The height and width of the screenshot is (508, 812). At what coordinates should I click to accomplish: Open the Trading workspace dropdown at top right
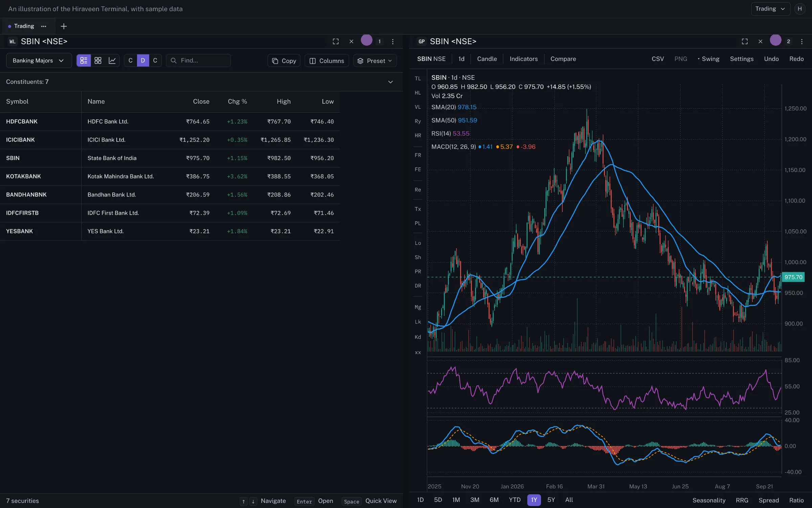tap(770, 9)
